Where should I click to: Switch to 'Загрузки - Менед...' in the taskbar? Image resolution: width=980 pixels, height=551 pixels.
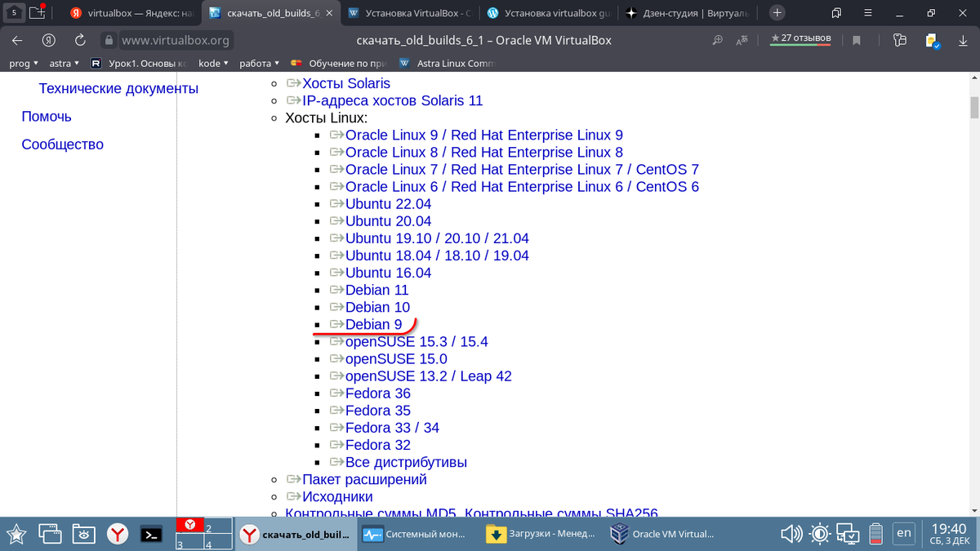[x=541, y=535]
